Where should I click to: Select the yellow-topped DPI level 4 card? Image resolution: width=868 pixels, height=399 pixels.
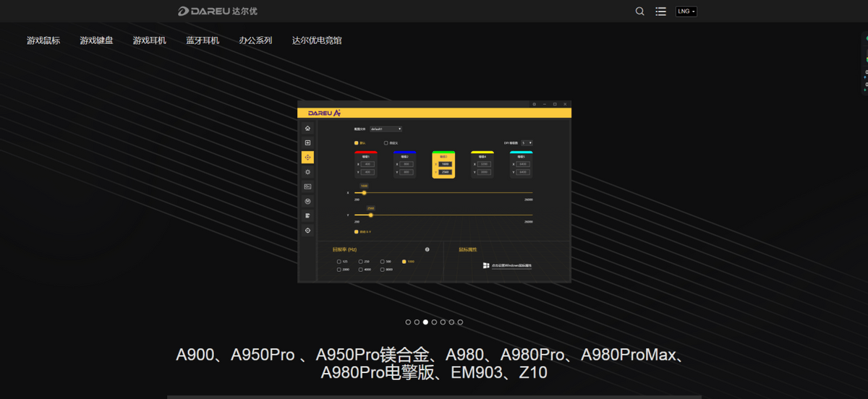pos(482,165)
